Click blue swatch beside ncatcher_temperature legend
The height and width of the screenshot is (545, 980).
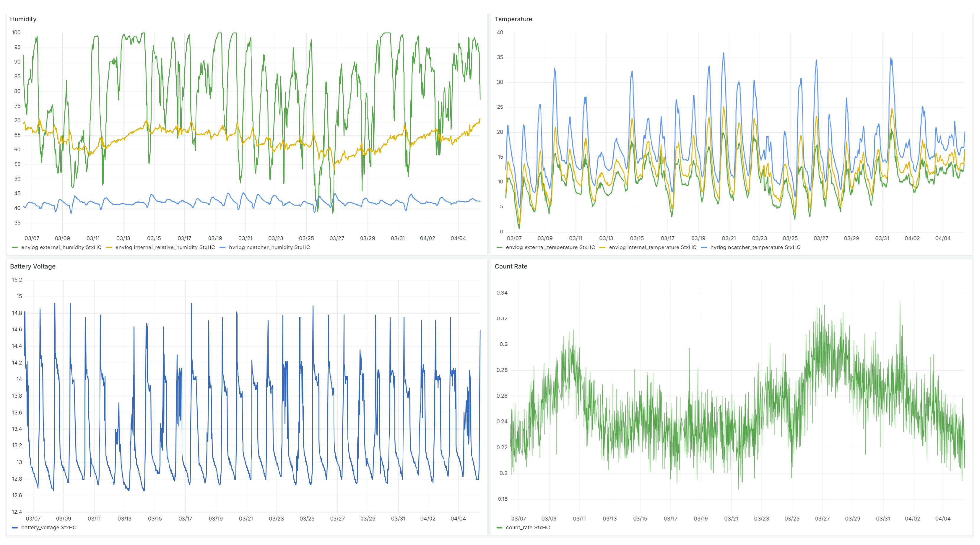coord(704,248)
